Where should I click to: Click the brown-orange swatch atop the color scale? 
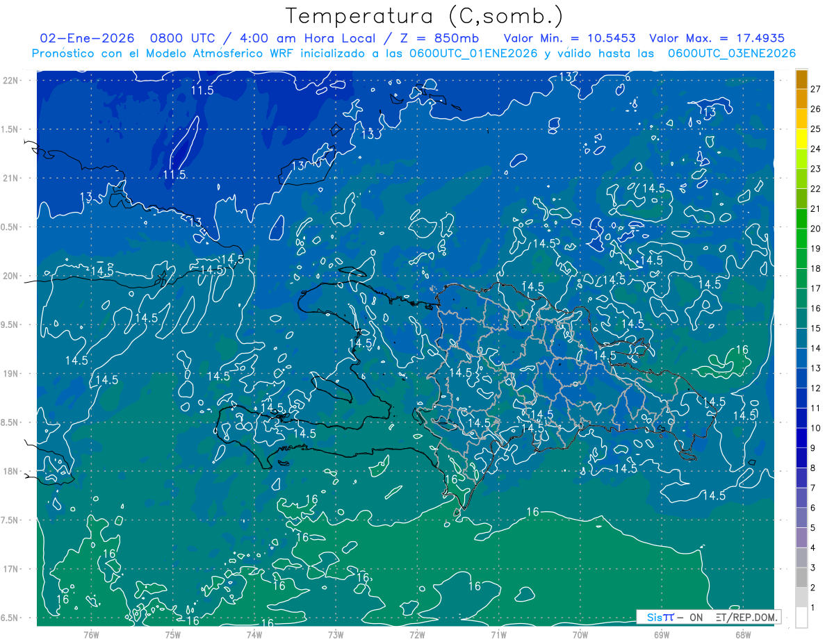point(801,81)
